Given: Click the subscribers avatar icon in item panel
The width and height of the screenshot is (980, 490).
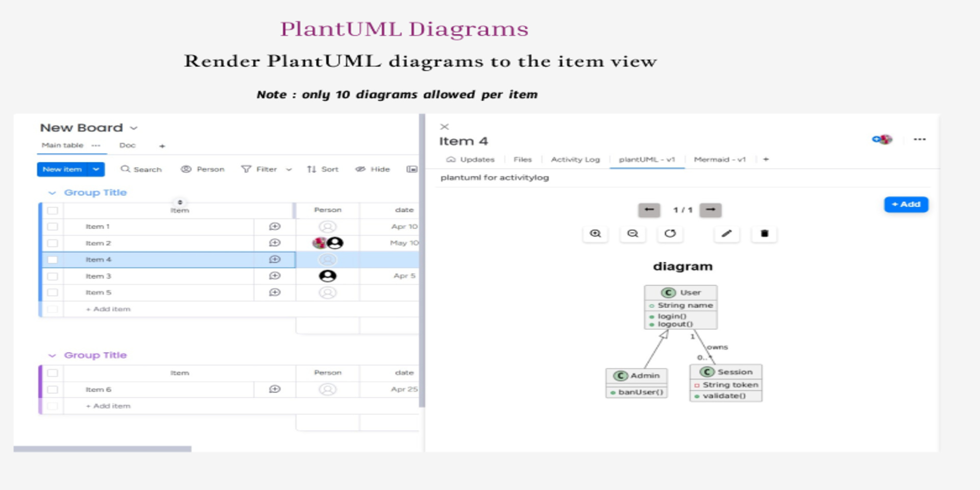Looking at the screenshot, I should coord(883,139).
